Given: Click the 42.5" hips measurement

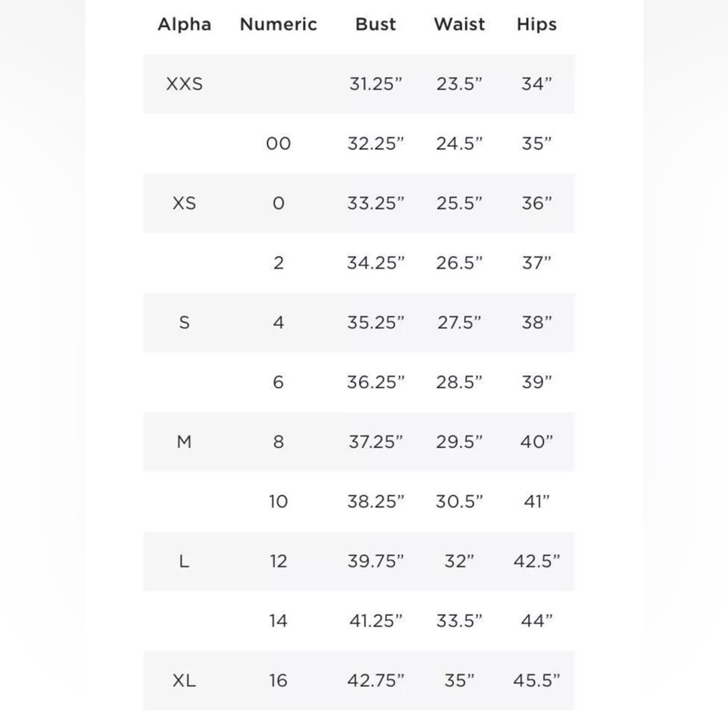Looking at the screenshot, I should (x=537, y=561).
